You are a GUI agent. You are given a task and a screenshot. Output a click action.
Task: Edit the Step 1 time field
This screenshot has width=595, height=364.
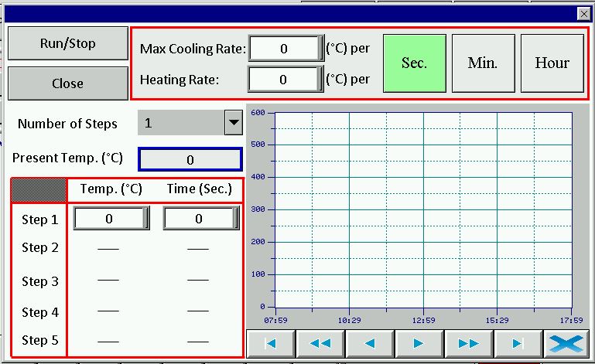pos(201,219)
